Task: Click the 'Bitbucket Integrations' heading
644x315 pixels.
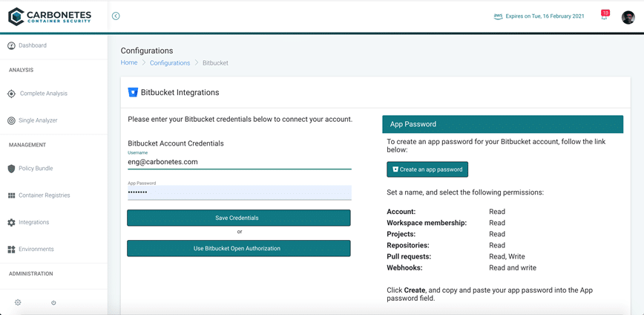Action: pyautogui.click(x=180, y=93)
